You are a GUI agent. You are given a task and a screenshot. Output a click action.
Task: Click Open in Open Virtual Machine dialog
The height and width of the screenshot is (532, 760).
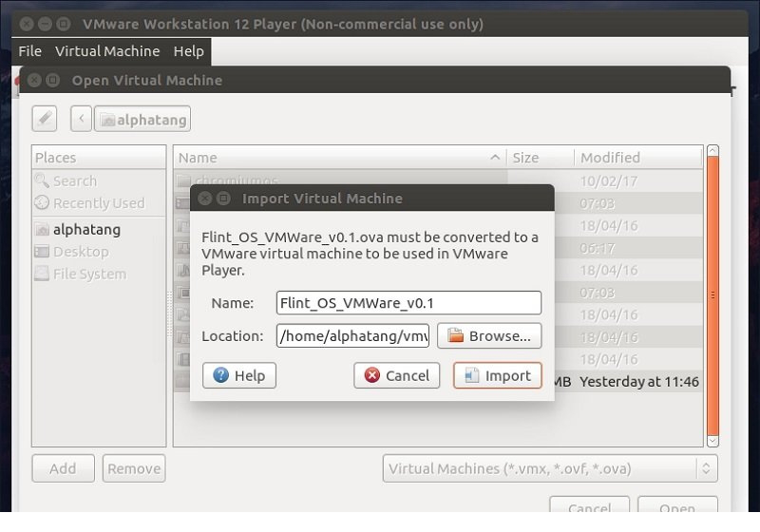tap(677, 504)
